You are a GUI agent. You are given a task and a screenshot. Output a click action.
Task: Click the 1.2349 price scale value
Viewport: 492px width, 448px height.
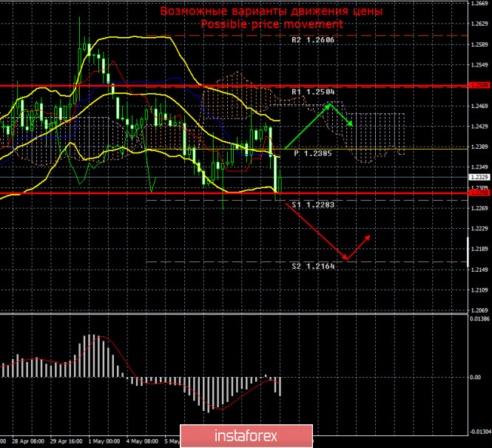[479, 167]
